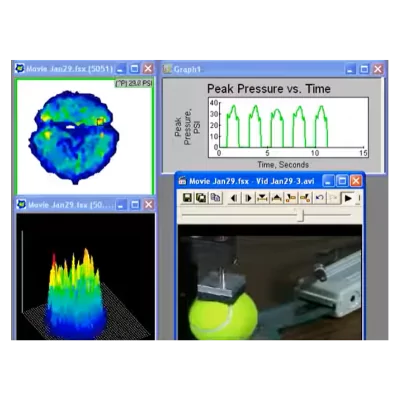Maximize the 3D pressure plot window

pos(135,204)
